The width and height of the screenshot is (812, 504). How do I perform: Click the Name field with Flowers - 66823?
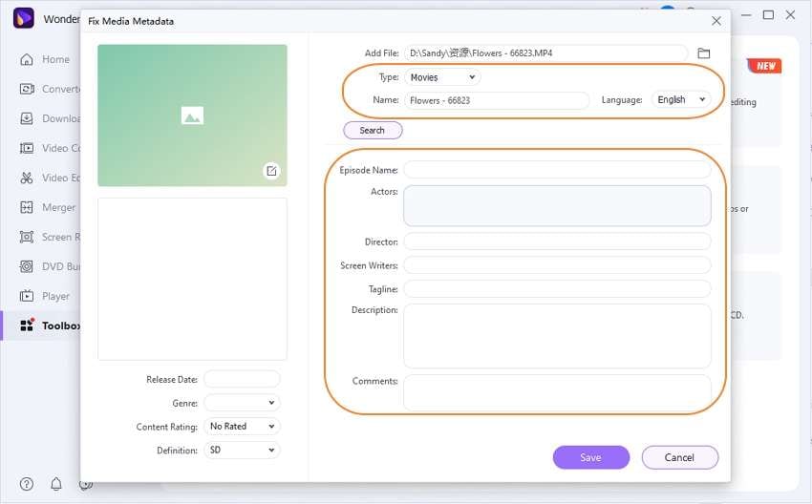[497, 100]
